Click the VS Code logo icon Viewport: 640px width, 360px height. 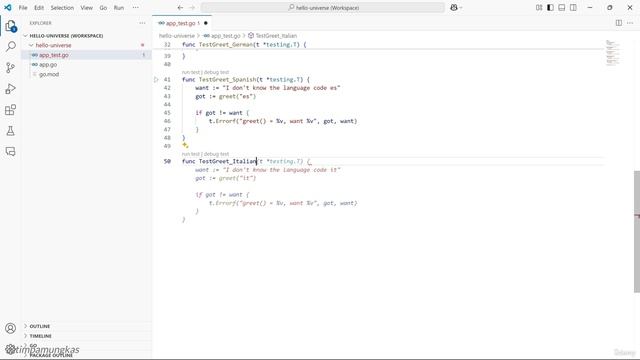pyautogui.click(x=8, y=7)
